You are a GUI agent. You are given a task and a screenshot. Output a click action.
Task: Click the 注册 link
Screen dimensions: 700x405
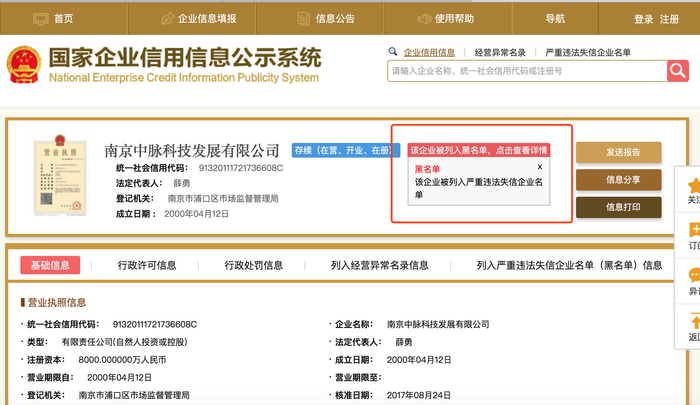(669, 19)
